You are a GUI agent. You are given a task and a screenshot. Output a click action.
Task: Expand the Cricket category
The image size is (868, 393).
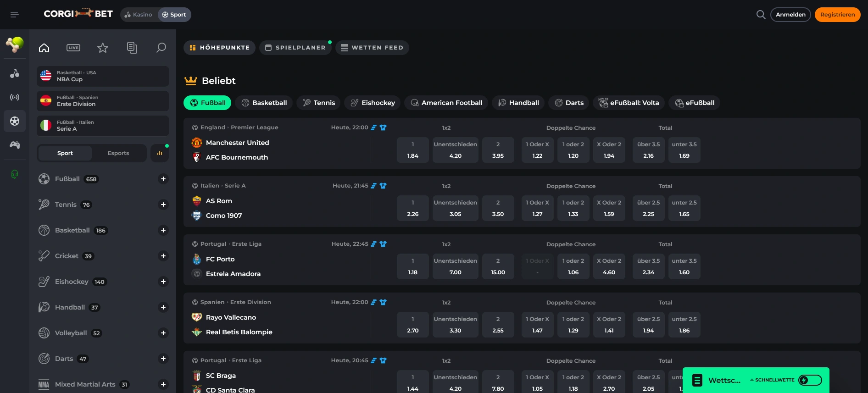click(163, 256)
